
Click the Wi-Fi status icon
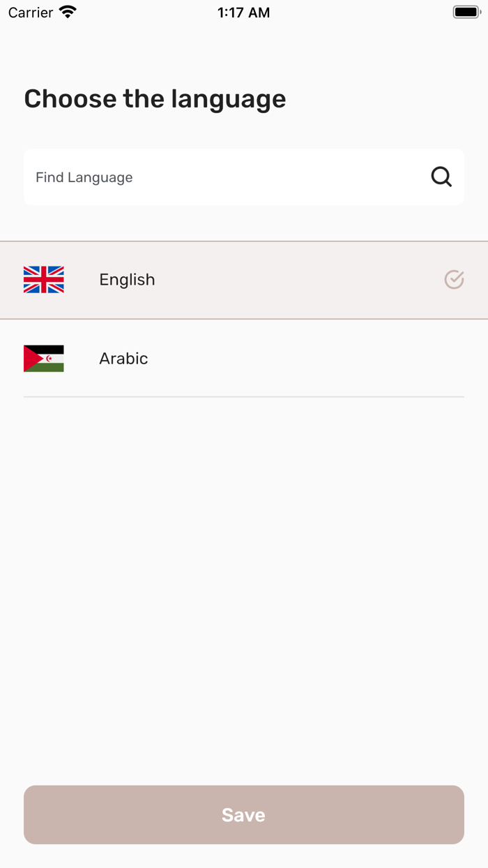click(x=68, y=13)
